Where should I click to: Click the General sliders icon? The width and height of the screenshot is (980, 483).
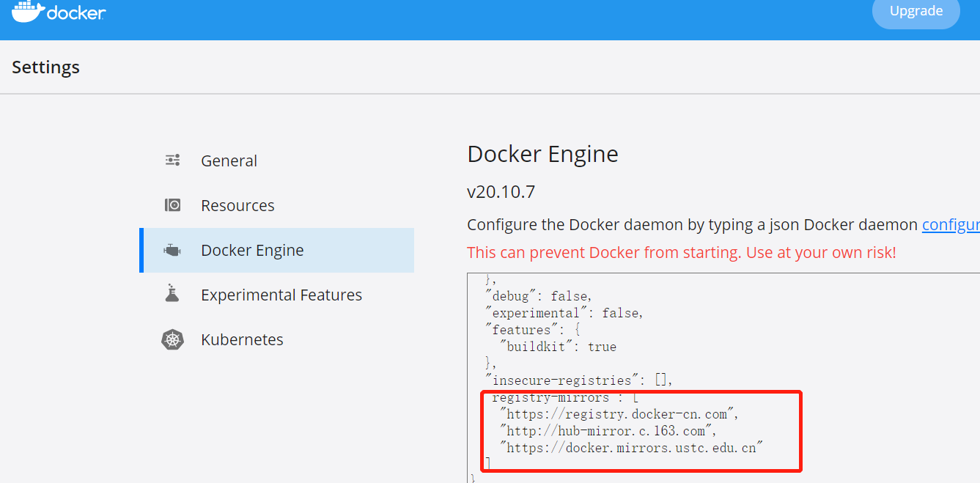click(x=173, y=161)
